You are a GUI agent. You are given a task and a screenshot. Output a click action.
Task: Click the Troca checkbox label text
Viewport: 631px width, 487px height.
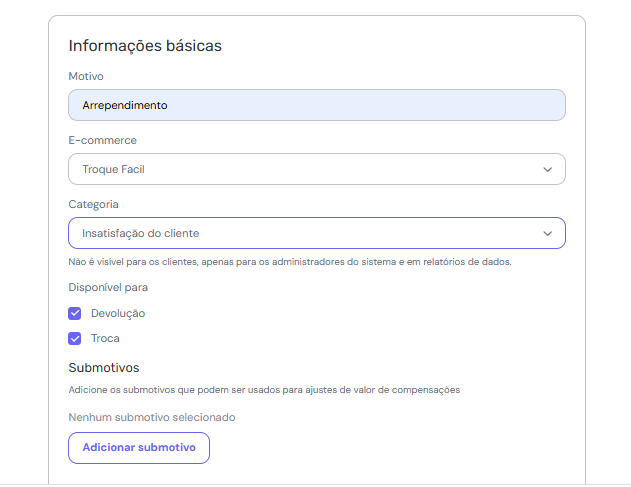tap(105, 338)
